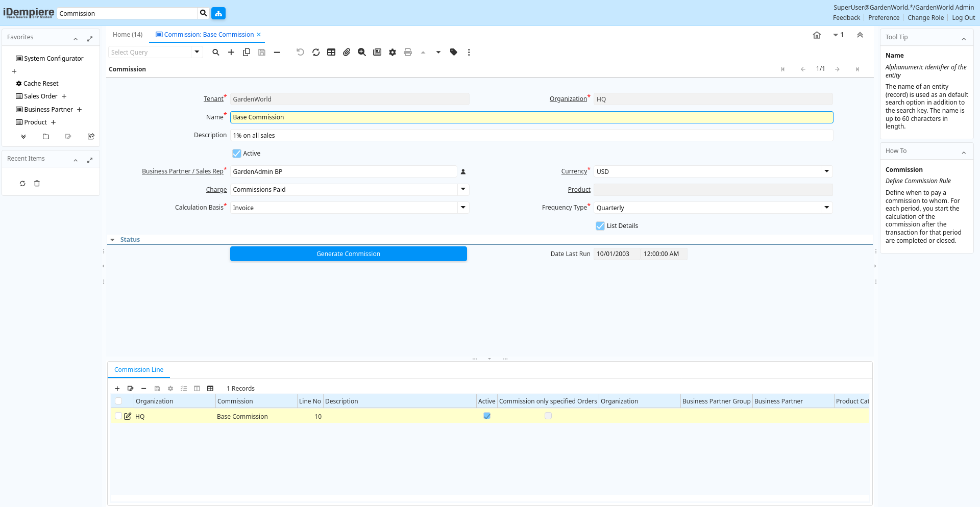Open the menu tree icon beside search
980x507 pixels.
[218, 13]
